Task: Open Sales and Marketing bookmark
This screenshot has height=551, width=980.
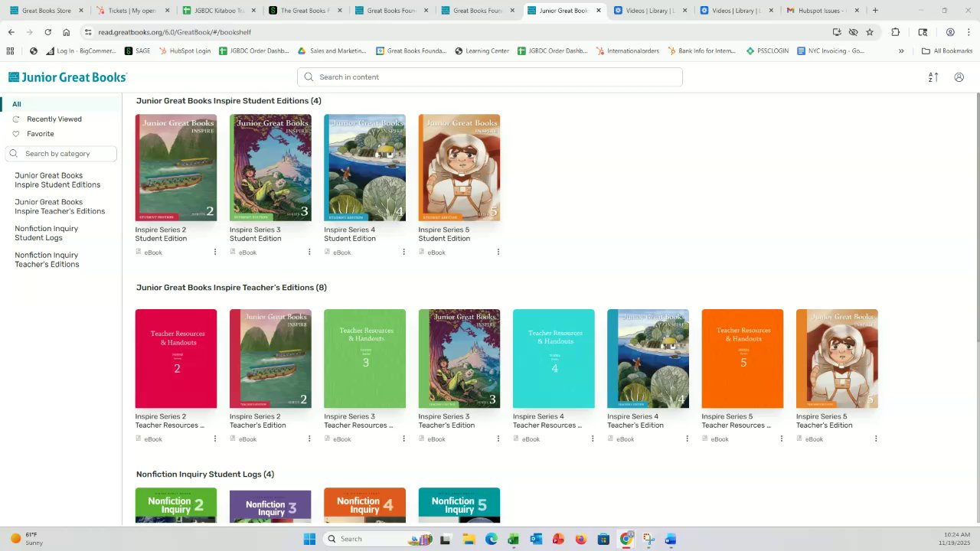Action: point(332,51)
